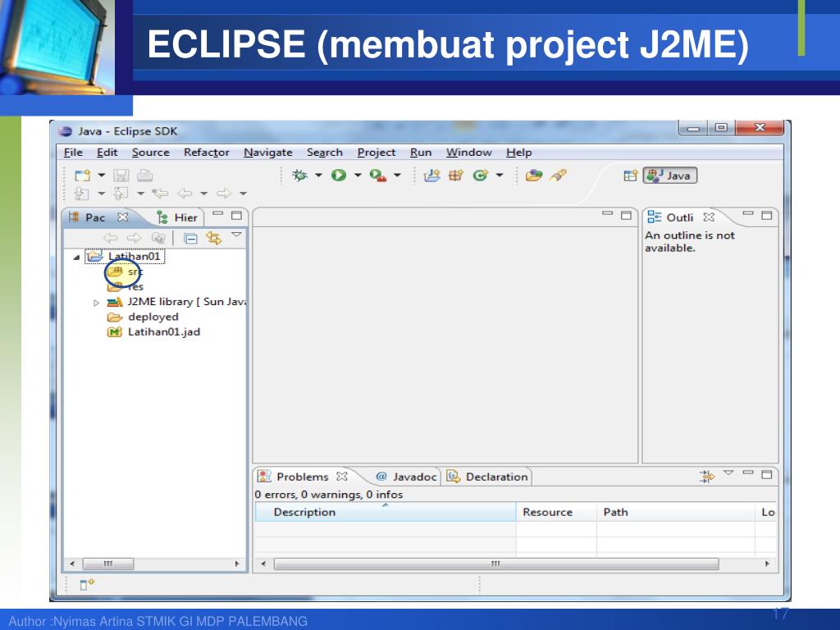
Task: Open the File menu
Action: click(73, 152)
